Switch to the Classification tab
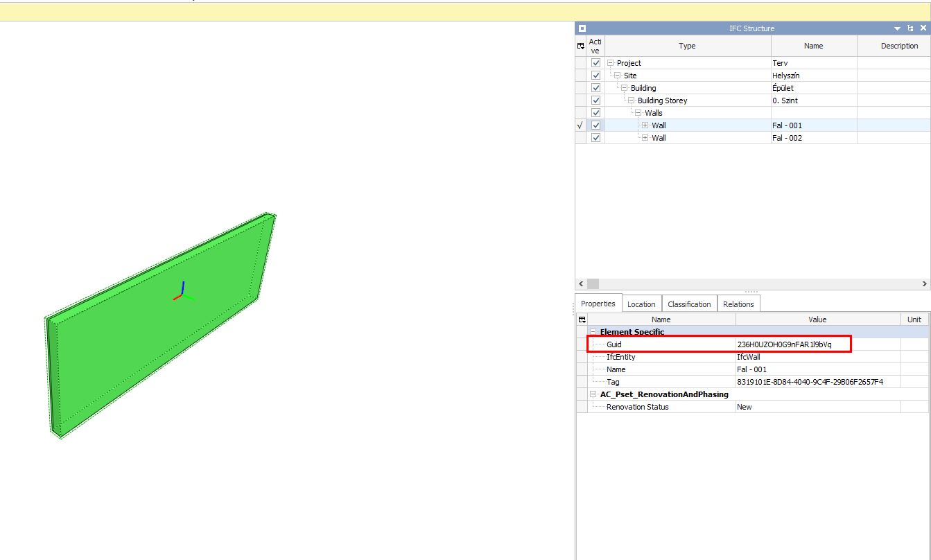 689,304
